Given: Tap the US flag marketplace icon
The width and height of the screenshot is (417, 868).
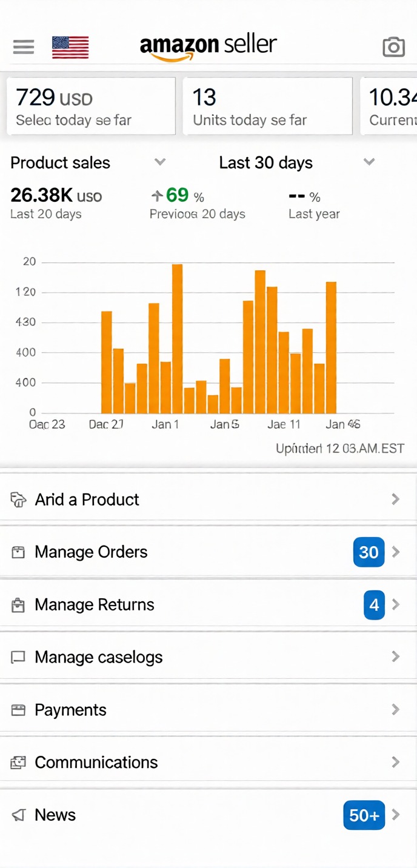Looking at the screenshot, I should (70, 47).
